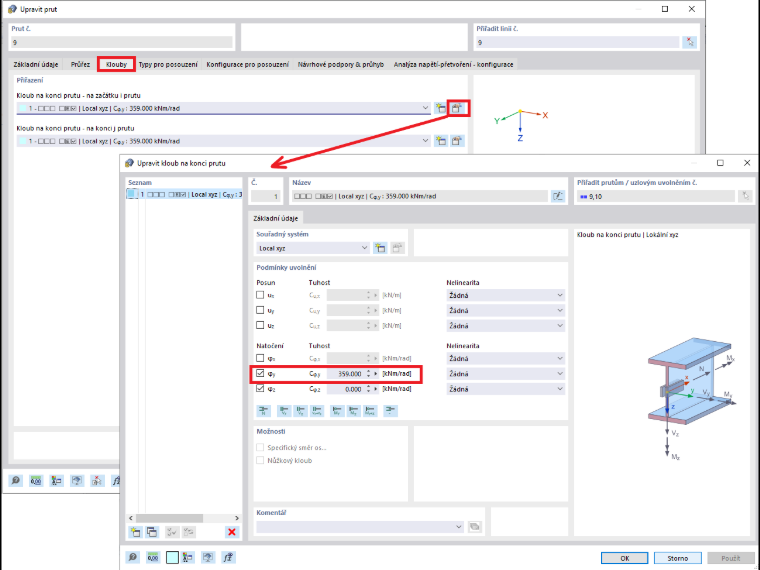This screenshot has width=760, height=570.
Task: Click delete-selection icon in Upravit prut toolbar
Action: [97, 481]
